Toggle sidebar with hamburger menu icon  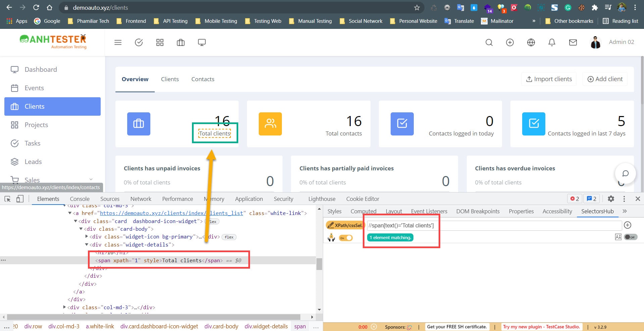[118, 42]
